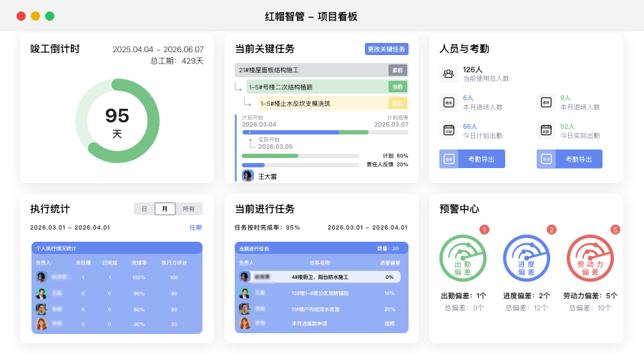Select the red 劳动力偏差 radar icon
Screen dimensions: 644x354
(590, 258)
